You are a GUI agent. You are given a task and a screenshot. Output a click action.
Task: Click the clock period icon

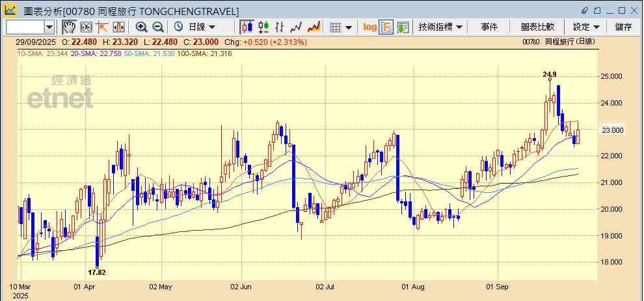[179, 27]
